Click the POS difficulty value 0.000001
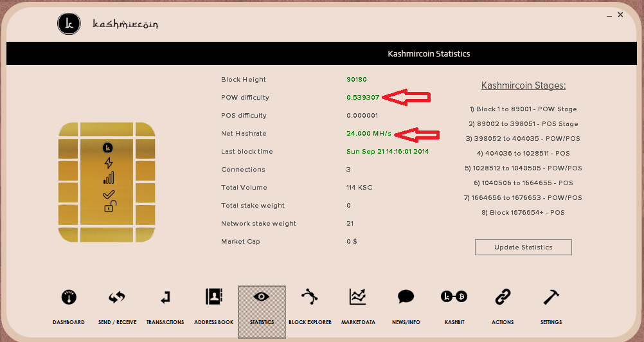The image size is (644, 342). pyautogui.click(x=362, y=116)
